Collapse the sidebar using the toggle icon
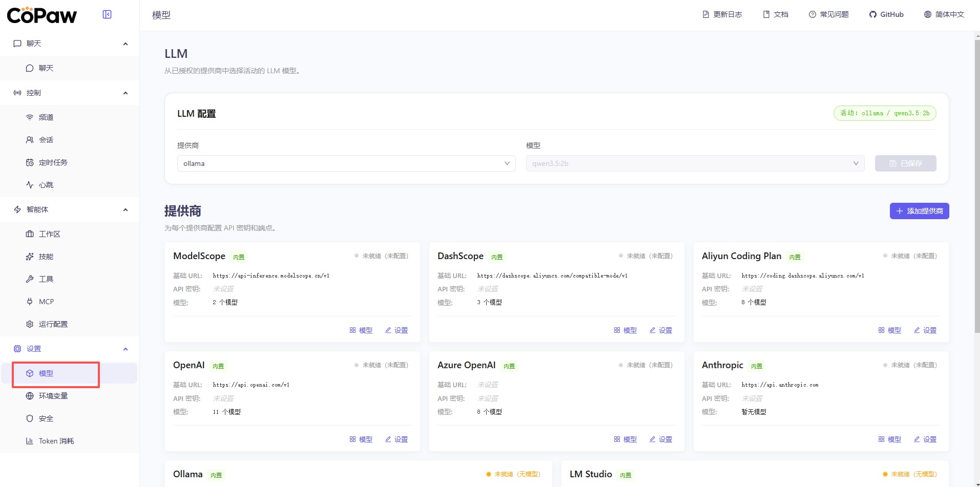This screenshot has height=487, width=980. (107, 14)
